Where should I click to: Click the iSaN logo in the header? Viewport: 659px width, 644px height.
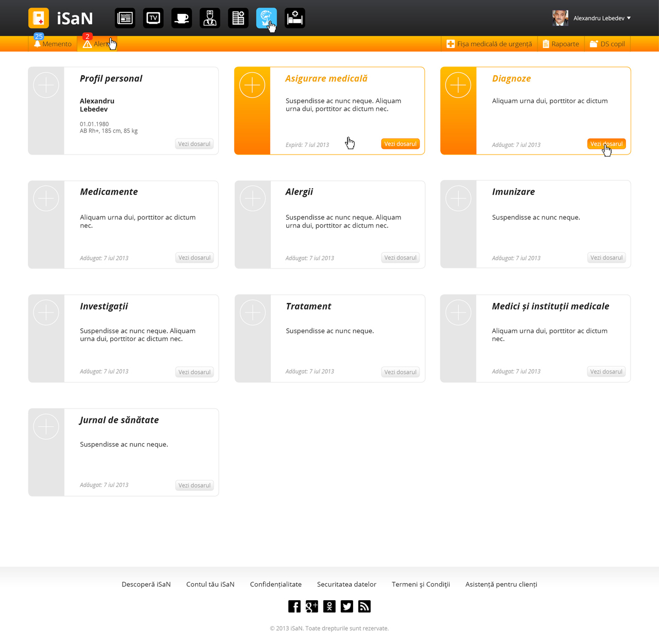click(x=61, y=18)
